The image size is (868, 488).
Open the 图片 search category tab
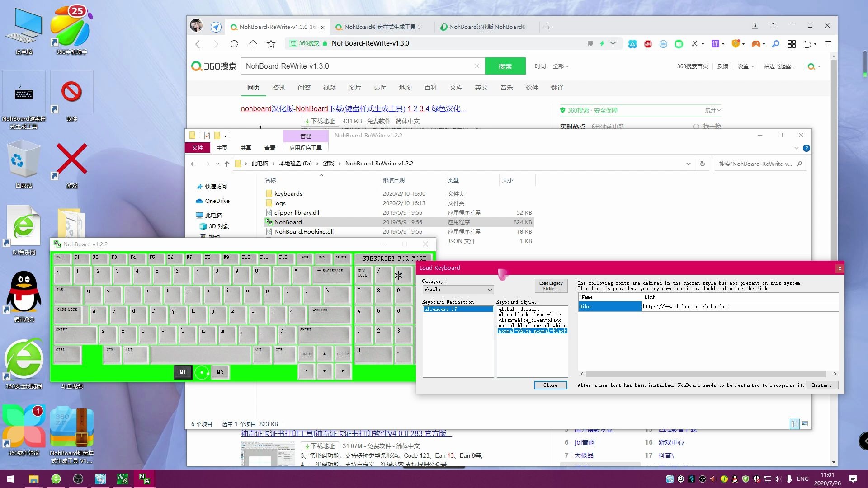click(x=354, y=88)
